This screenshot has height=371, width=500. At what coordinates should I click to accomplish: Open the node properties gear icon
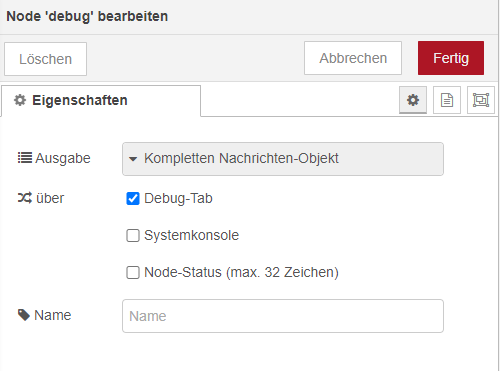coord(413,100)
